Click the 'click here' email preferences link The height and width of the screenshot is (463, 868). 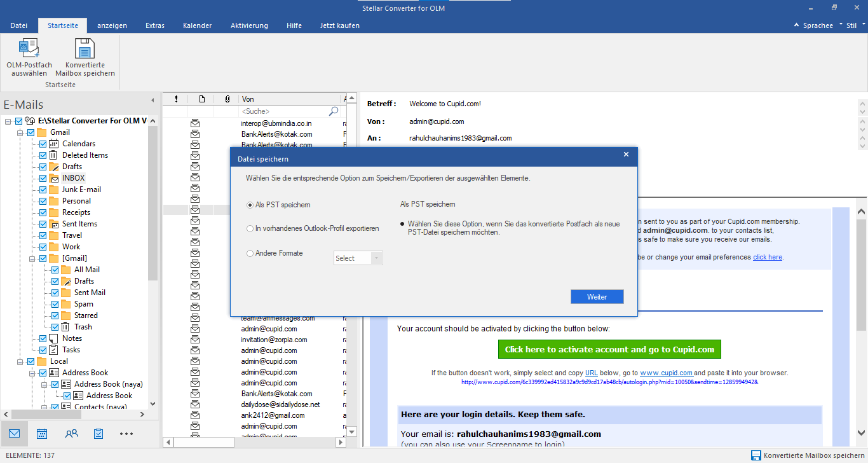pyautogui.click(x=767, y=257)
